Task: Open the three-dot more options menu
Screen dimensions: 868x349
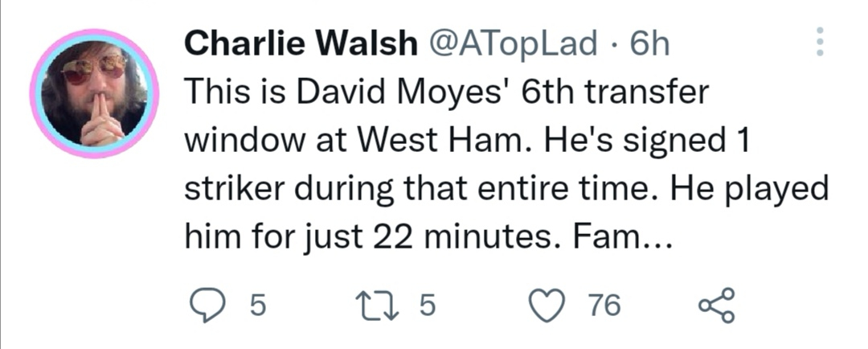Action: click(x=820, y=42)
